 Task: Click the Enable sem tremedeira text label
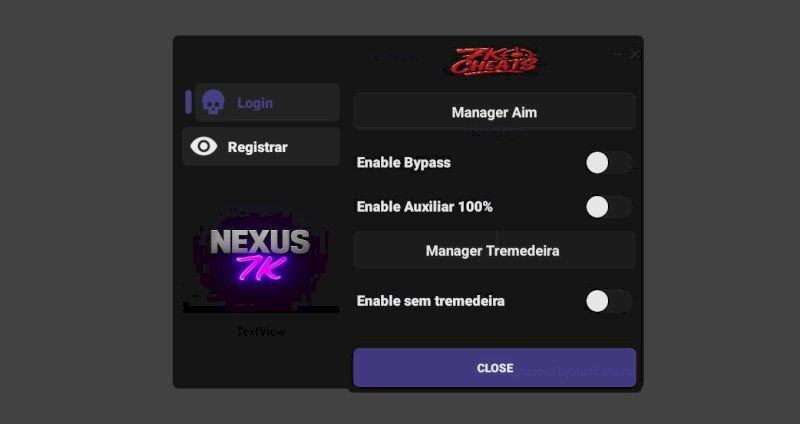coord(431,301)
